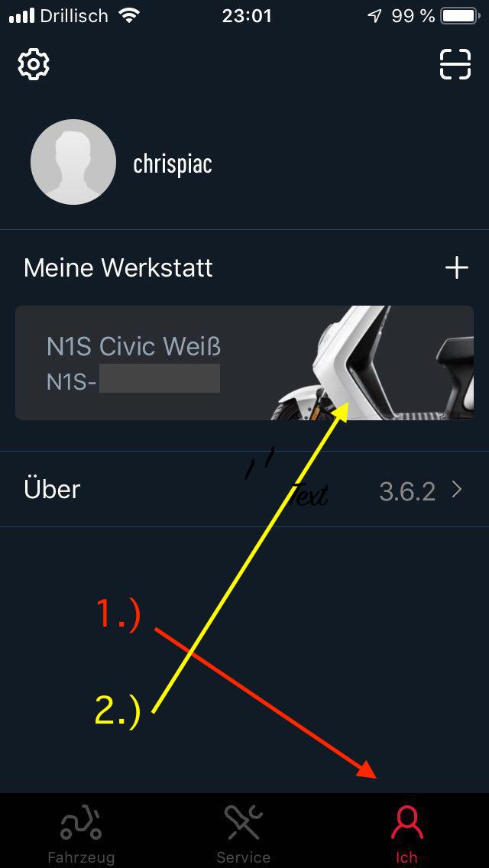Tap the gray profile avatar picture

pos(73,162)
